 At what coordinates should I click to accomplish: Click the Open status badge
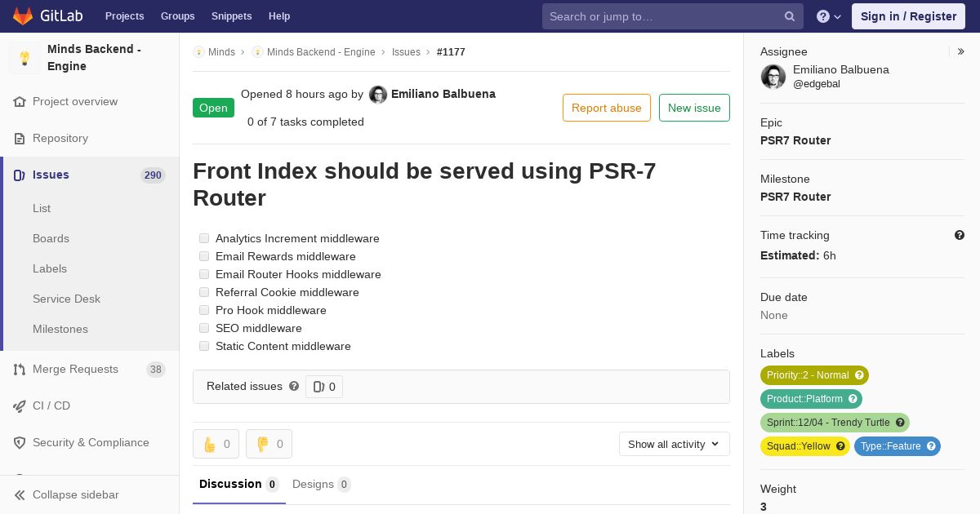click(x=213, y=108)
